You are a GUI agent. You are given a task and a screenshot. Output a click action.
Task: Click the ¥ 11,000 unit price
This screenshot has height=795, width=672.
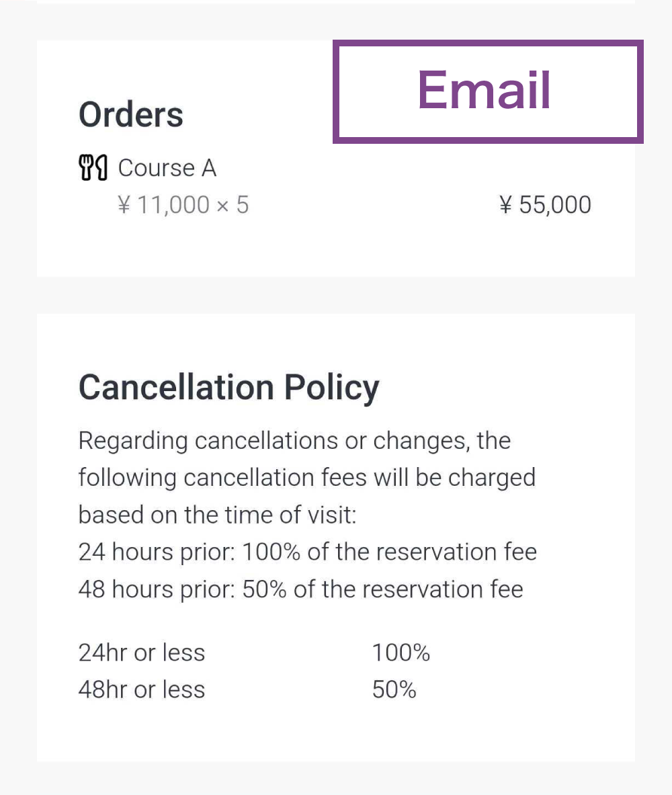pyautogui.click(x=164, y=205)
